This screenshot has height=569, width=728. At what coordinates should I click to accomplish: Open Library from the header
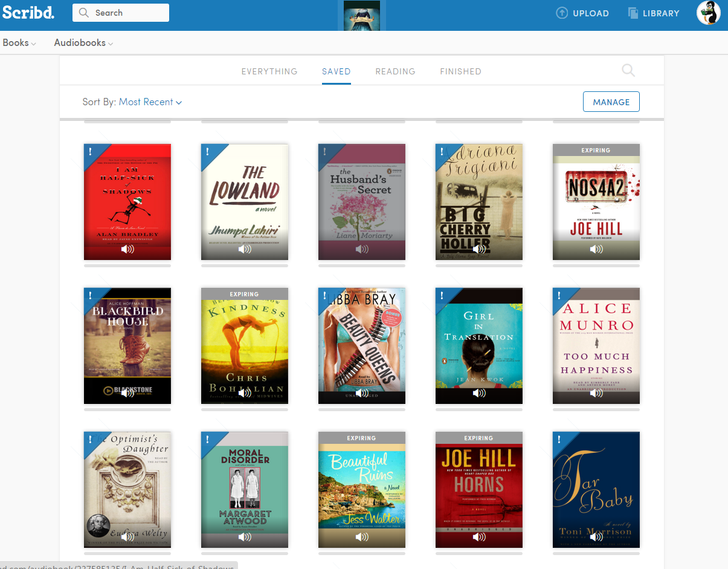pos(654,13)
